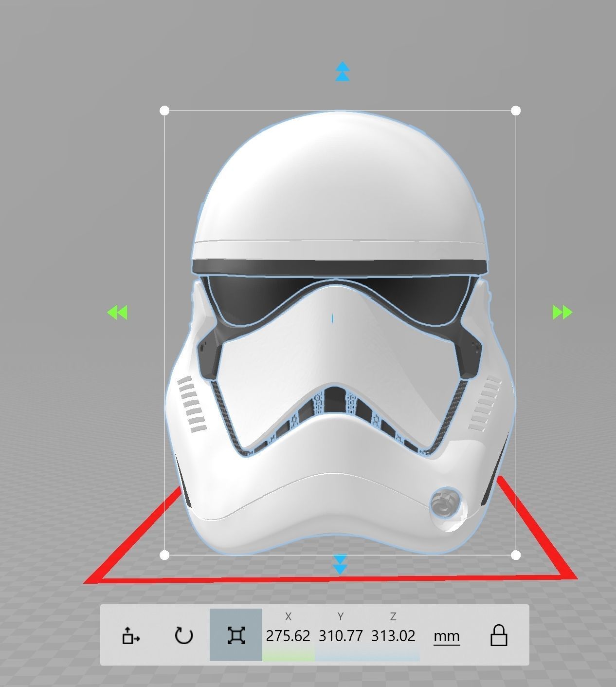Click the green left arrow scale handle
Image resolution: width=616 pixels, height=687 pixels.
point(117,312)
